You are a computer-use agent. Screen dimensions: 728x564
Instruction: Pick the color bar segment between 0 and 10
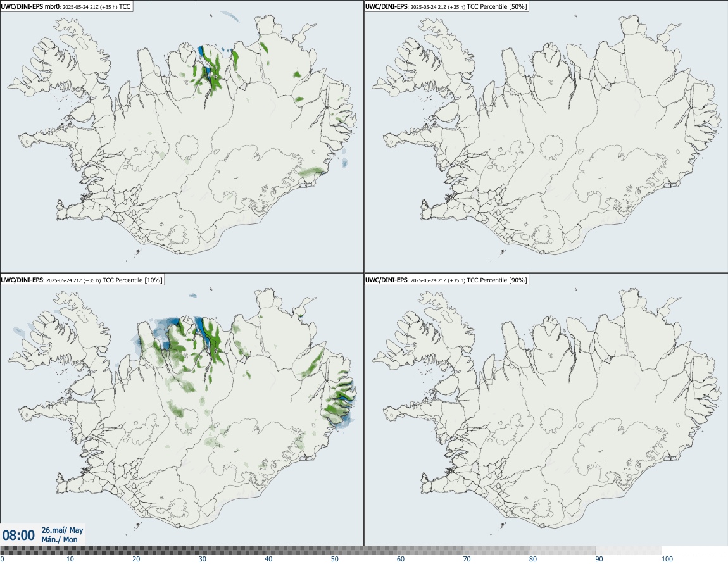pos(34,551)
